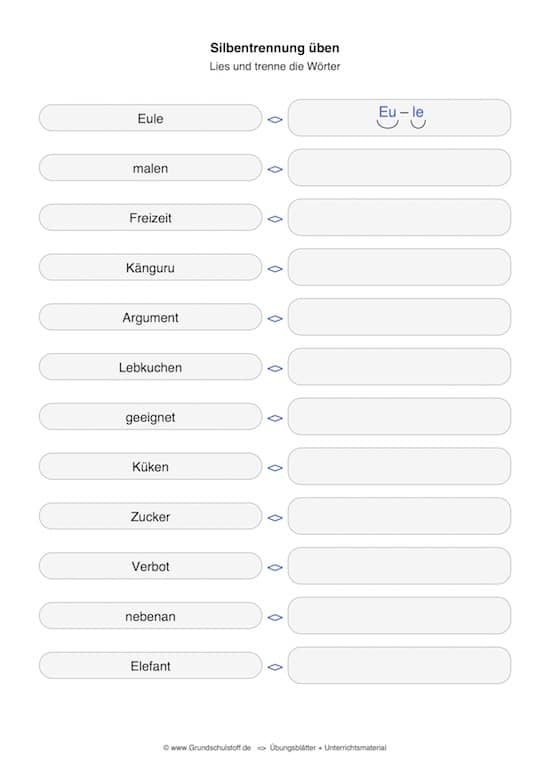Click the arrow icon next to Argument
Screen dimensions: 550x778
[x=275, y=319]
